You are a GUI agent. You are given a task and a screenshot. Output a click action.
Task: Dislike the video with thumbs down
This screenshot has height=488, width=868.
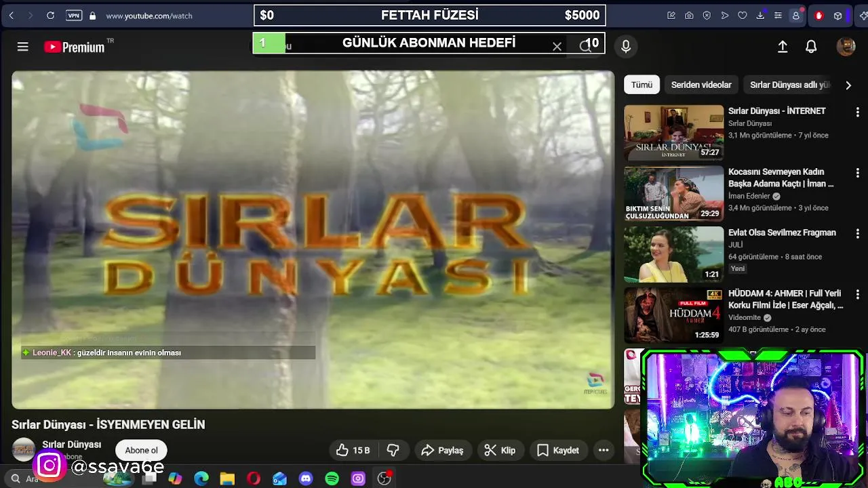pyautogui.click(x=393, y=450)
